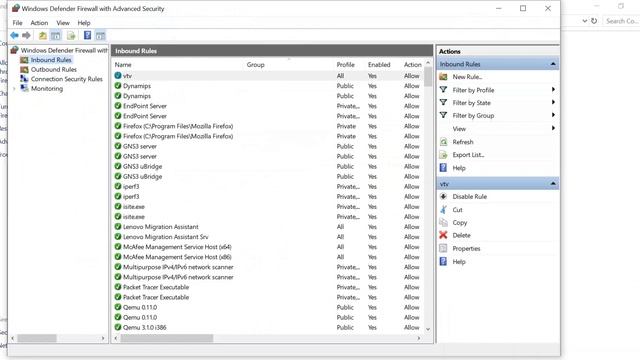This screenshot has width=640, height=360.
Task: Click the Disable Rule icon
Action: coord(443,196)
